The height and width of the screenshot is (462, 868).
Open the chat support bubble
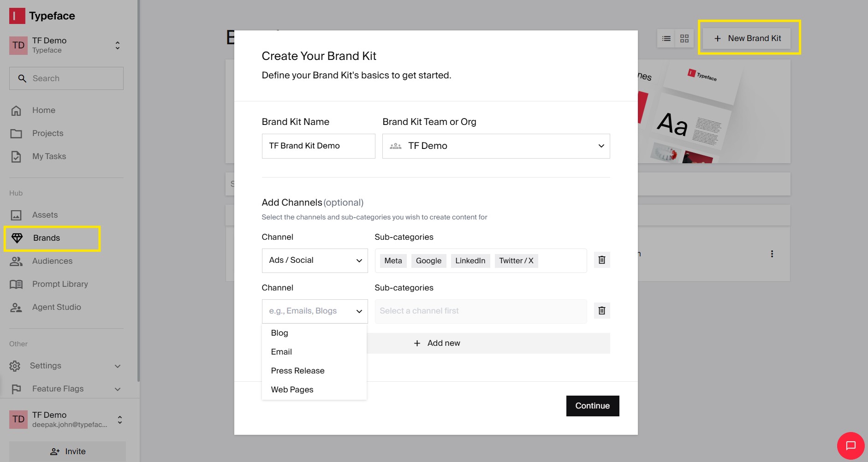[851, 445]
